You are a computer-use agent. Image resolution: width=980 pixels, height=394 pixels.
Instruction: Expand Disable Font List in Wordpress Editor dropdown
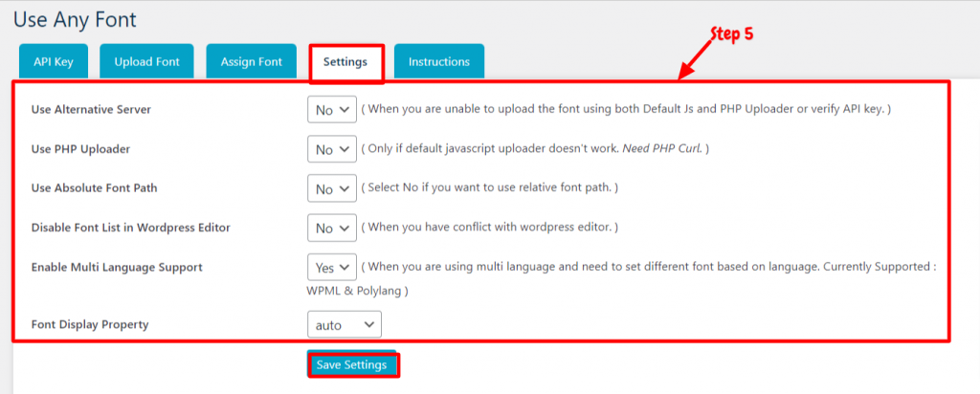(332, 228)
